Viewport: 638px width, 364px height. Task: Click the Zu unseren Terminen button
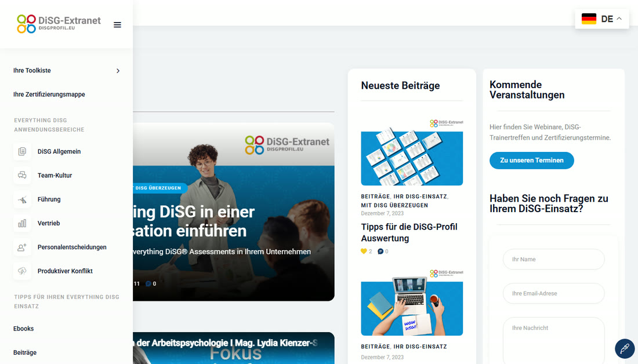tap(531, 160)
